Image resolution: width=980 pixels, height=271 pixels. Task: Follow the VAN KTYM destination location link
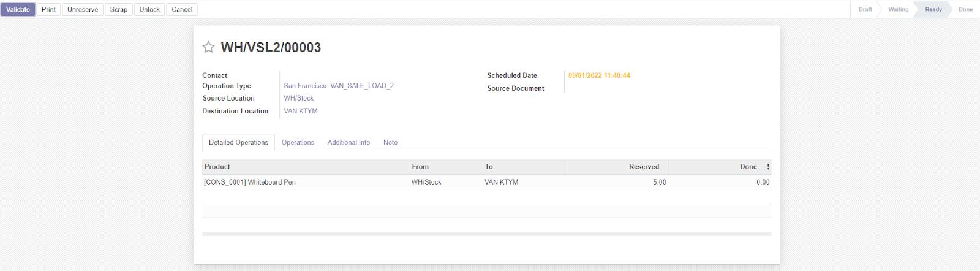pos(301,111)
